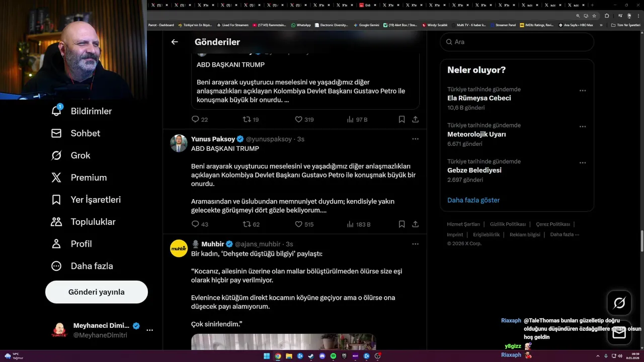This screenshot has height=362, width=644.
Task: Open trending topic Ela Rümeysa Cebeci
Action: coord(479,98)
